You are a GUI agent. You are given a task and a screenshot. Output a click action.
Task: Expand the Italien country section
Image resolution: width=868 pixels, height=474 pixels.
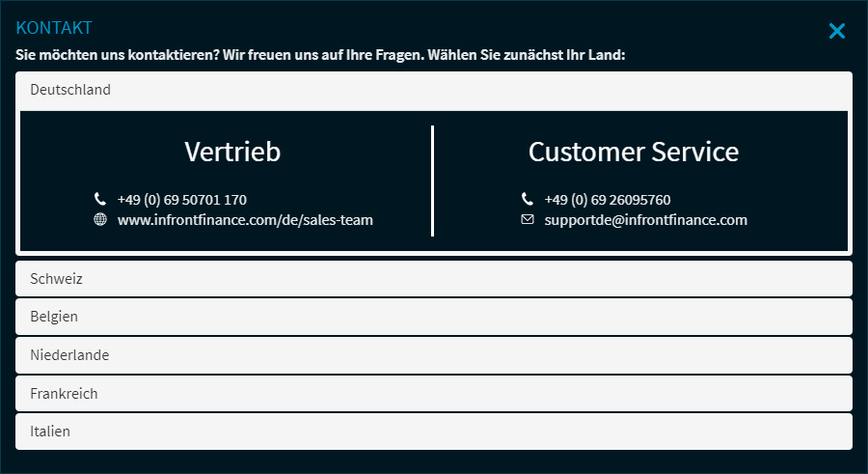click(433, 432)
